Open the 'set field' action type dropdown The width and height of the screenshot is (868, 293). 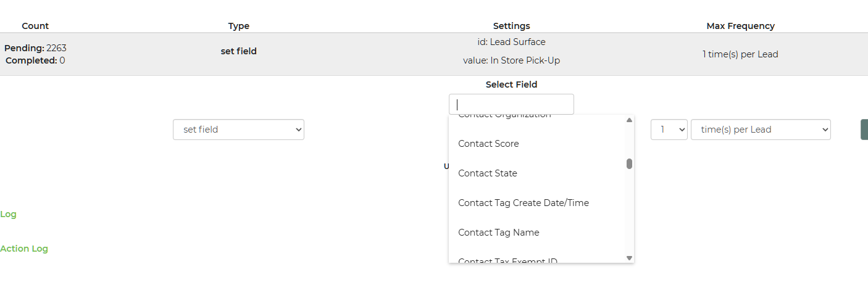pyautogui.click(x=238, y=130)
